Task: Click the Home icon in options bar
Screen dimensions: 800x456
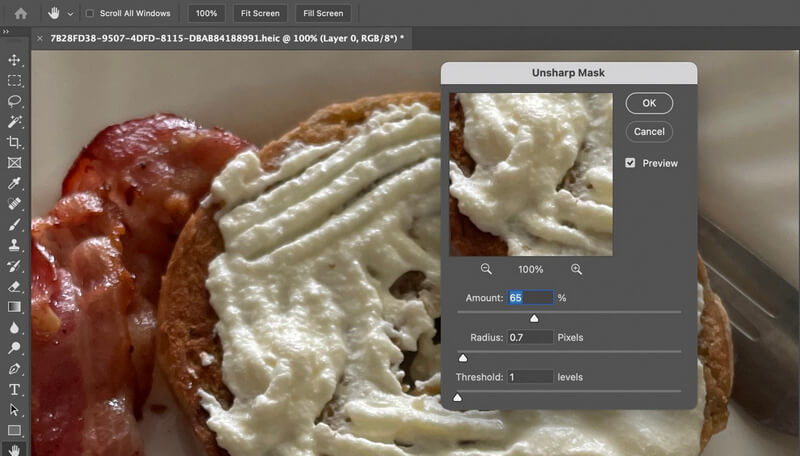Action: [x=20, y=14]
